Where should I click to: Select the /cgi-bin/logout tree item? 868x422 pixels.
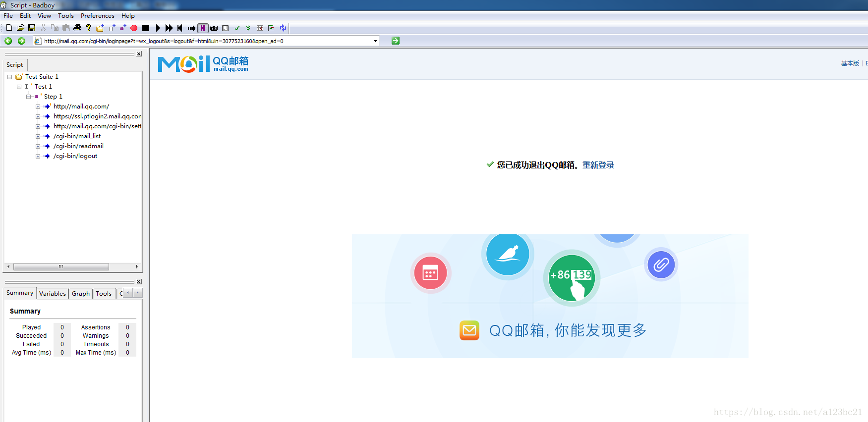pyautogui.click(x=75, y=156)
